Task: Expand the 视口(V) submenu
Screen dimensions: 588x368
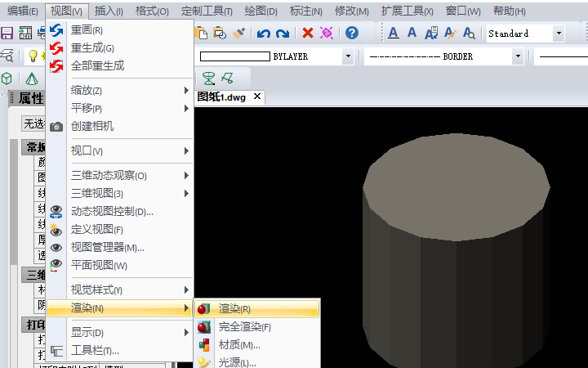Action: (120, 151)
